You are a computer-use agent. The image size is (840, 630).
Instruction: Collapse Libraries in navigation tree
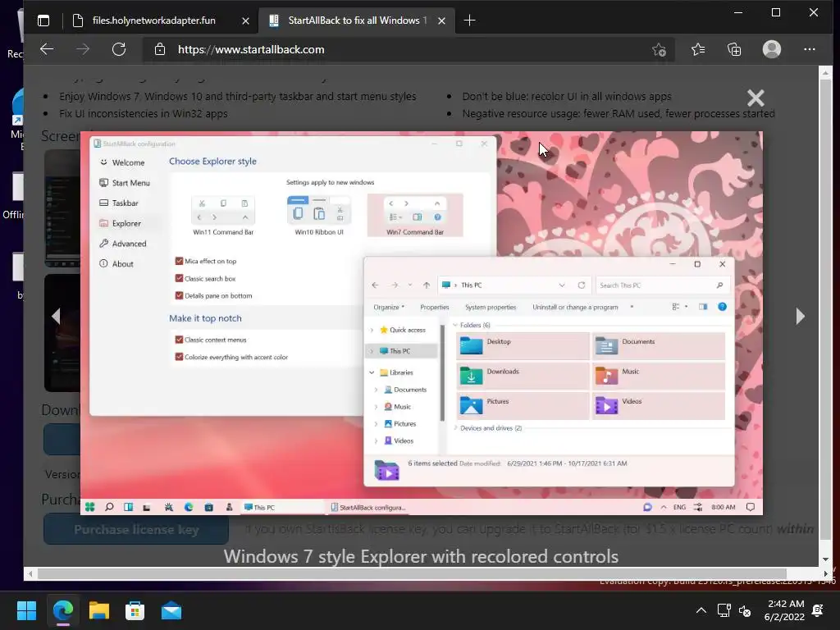point(372,372)
